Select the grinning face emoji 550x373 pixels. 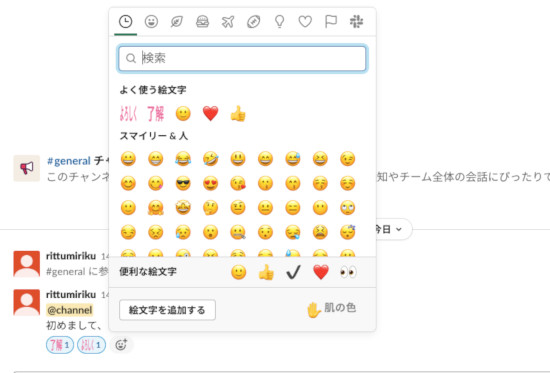click(128, 159)
